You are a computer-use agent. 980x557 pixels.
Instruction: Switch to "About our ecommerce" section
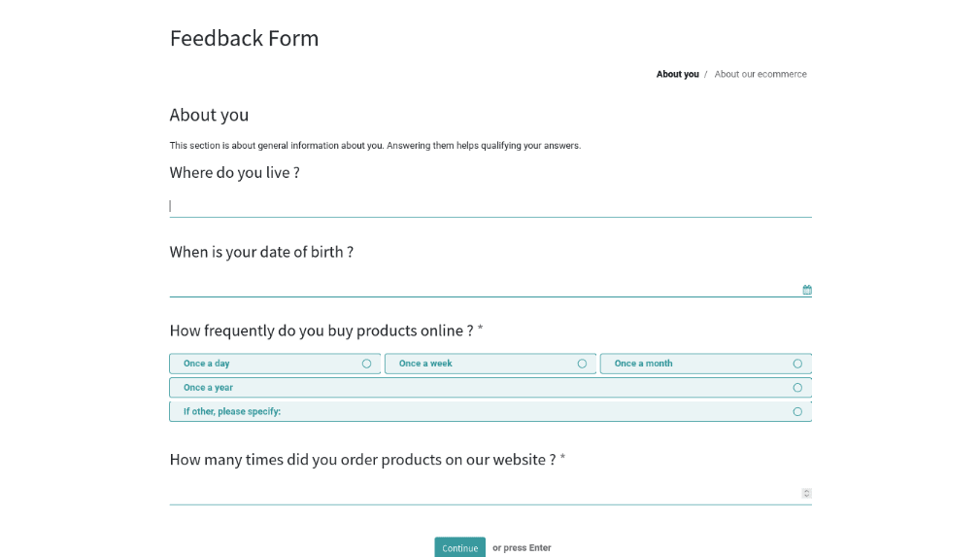[760, 74]
